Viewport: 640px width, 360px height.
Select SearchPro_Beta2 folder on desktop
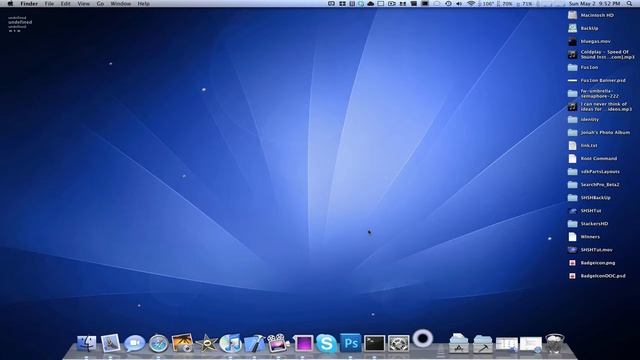(593, 184)
